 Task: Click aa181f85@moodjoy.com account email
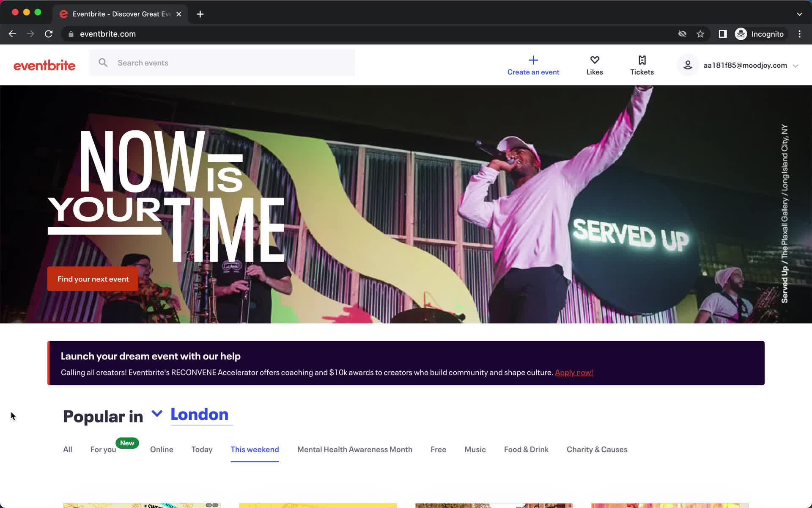[x=745, y=65]
